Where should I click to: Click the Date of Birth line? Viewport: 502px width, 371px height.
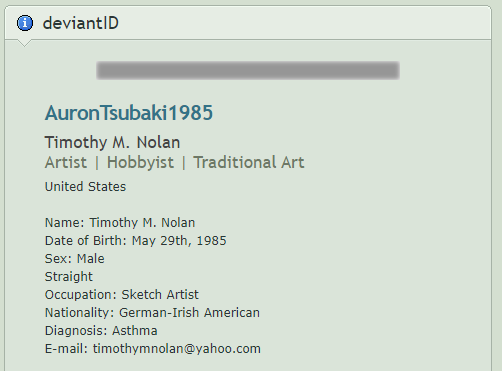coord(136,241)
